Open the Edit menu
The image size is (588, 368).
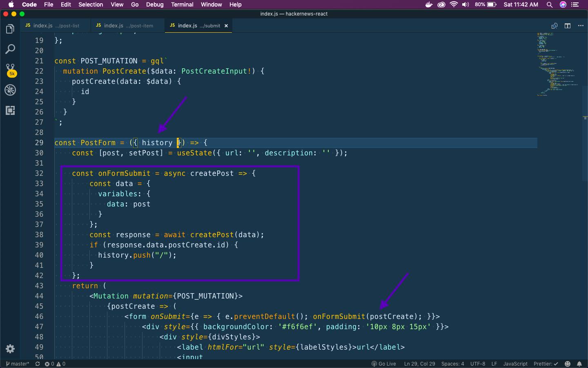(x=66, y=4)
